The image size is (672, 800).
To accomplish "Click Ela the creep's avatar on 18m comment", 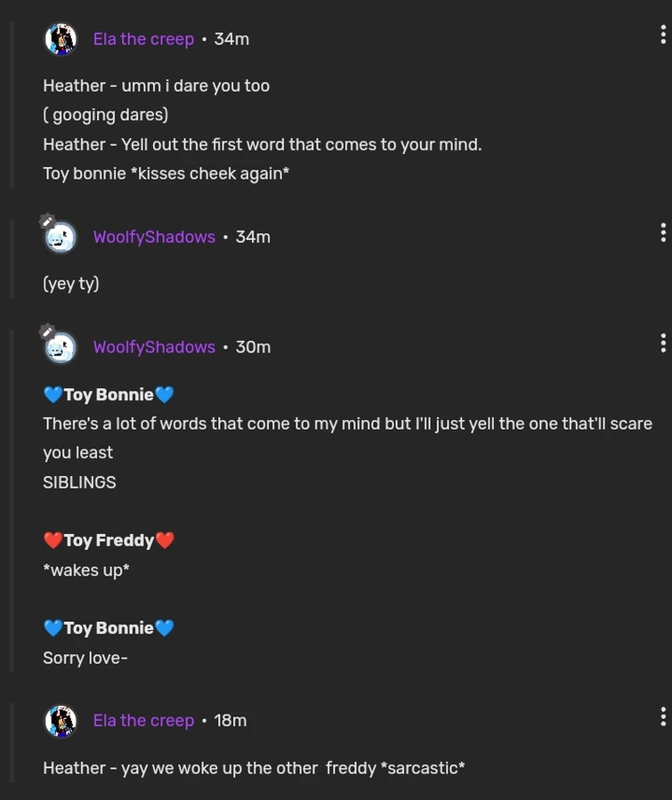I will 61,721.
